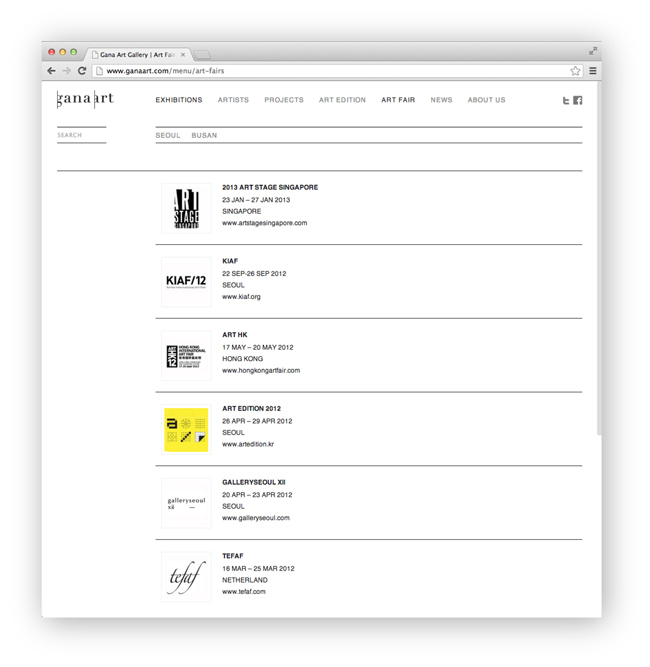Select date text 22 SEP-26 SEP 2012

pyautogui.click(x=254, y=274)
